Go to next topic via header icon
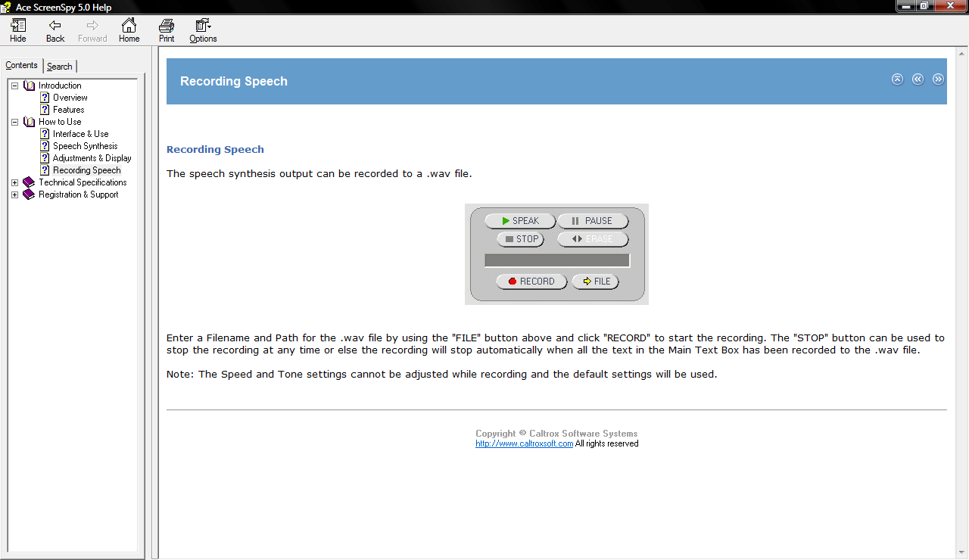Screen dimensions: 969x560 coord(938,79)
